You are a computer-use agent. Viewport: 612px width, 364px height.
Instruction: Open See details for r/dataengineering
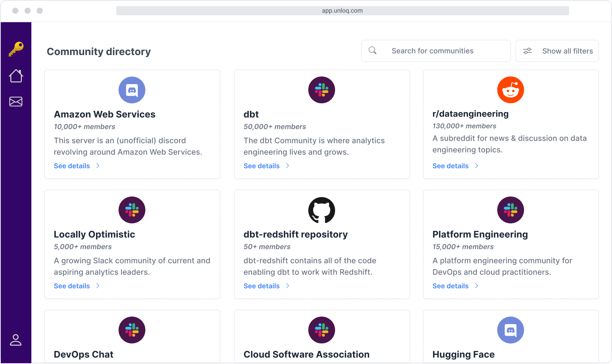coord(451,166)
